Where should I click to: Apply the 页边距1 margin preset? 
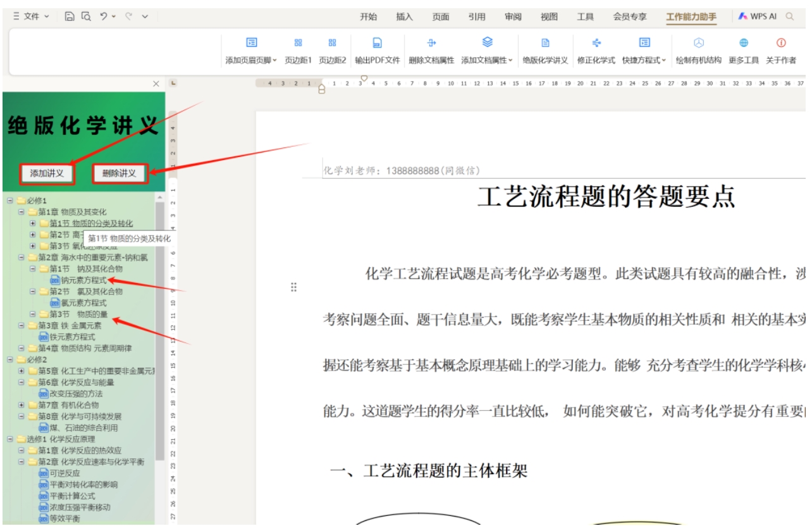298,44
